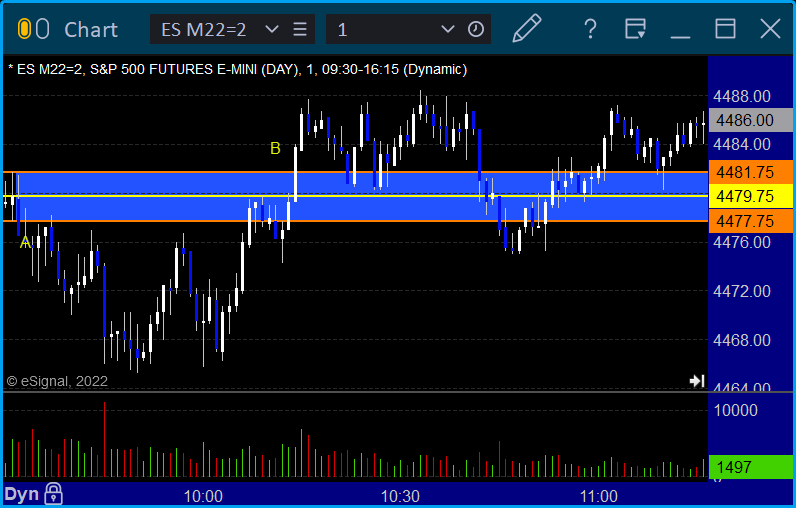Click the yellow B chart label

point(275,148)
